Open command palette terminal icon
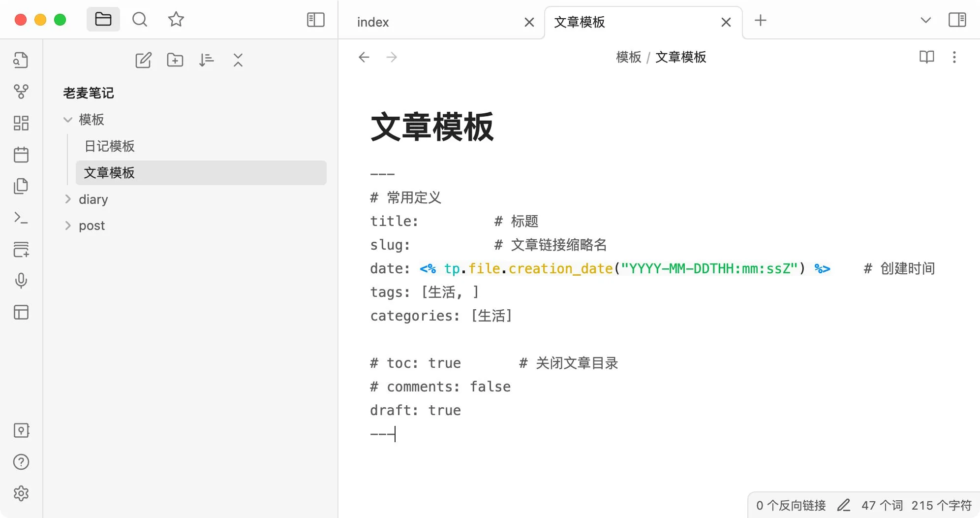Screen dimensions: 980x518 coord(21,218)
